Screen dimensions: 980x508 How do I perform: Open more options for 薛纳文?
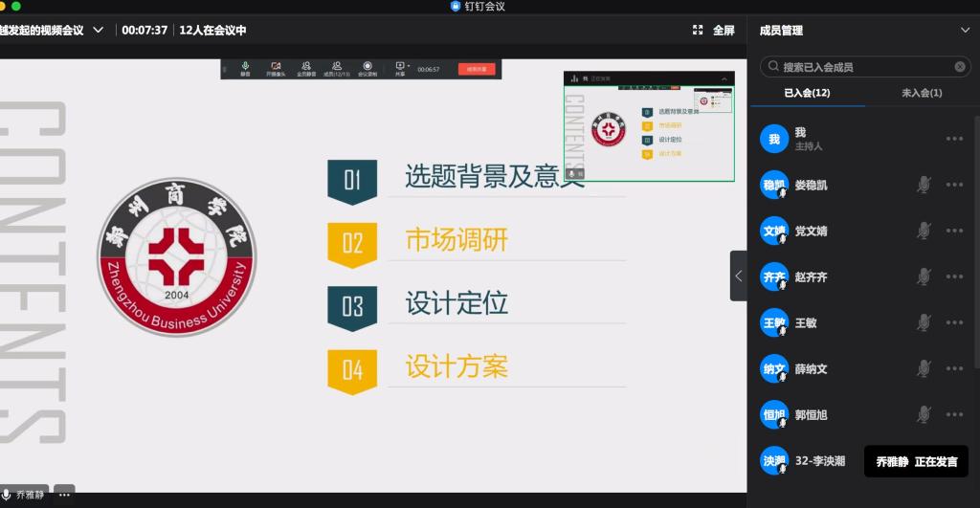954,368
